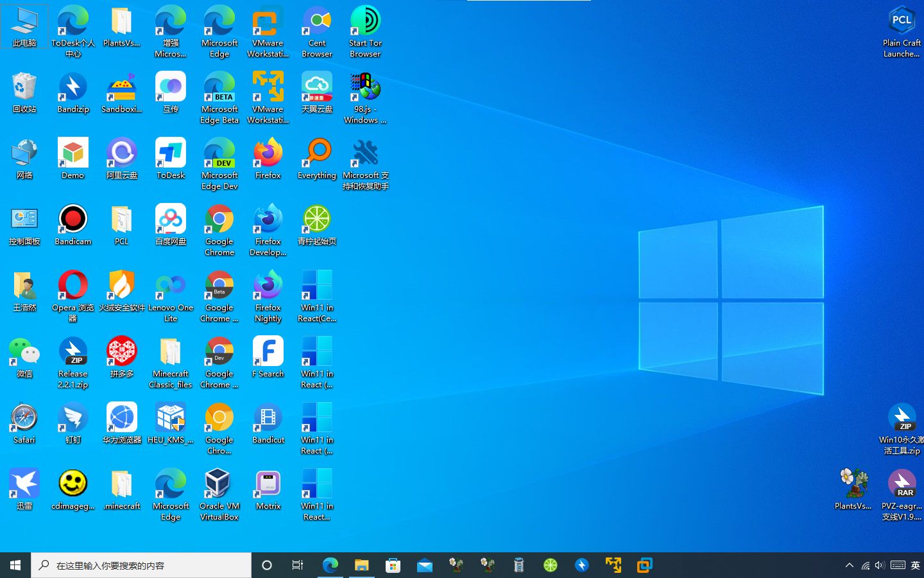Launch stable Google Chrome shortcut
924x578 pixels.
click(x=219, y=230)
